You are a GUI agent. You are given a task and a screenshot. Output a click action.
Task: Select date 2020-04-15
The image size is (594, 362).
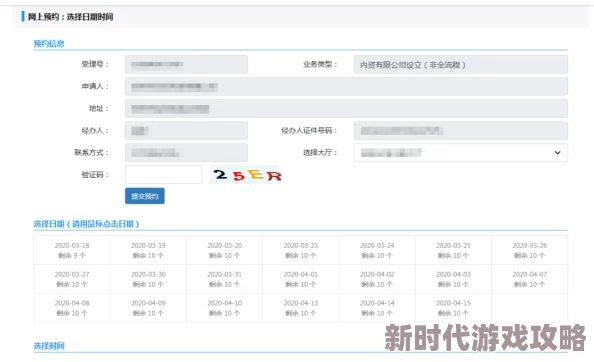point(453,308)
